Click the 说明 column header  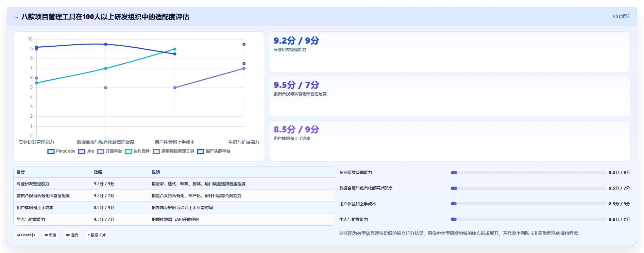(156, 172)
